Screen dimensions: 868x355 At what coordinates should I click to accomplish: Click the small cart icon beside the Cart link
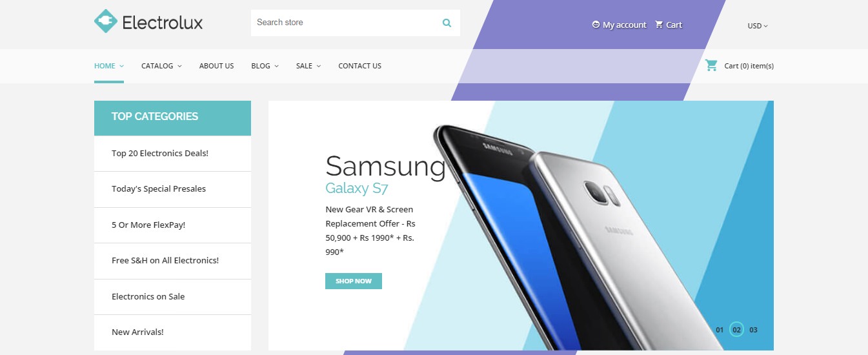point(659,25)
